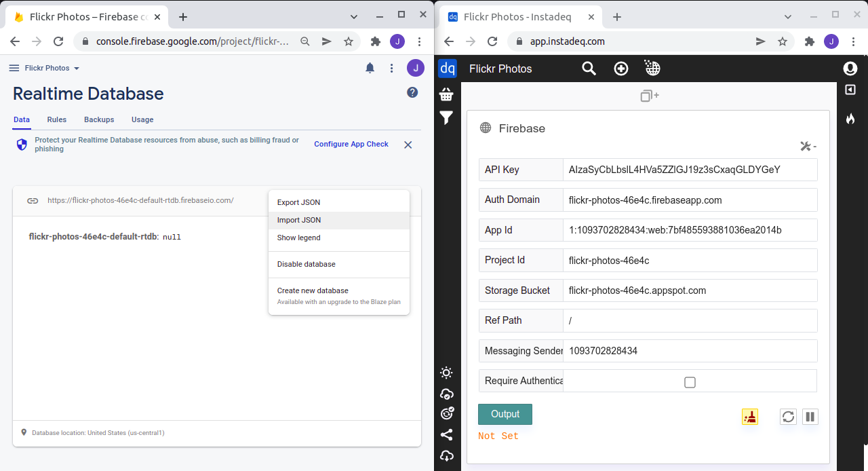Select Show legend menu entry
Screen dimensions: 868x471
[339, 238]
